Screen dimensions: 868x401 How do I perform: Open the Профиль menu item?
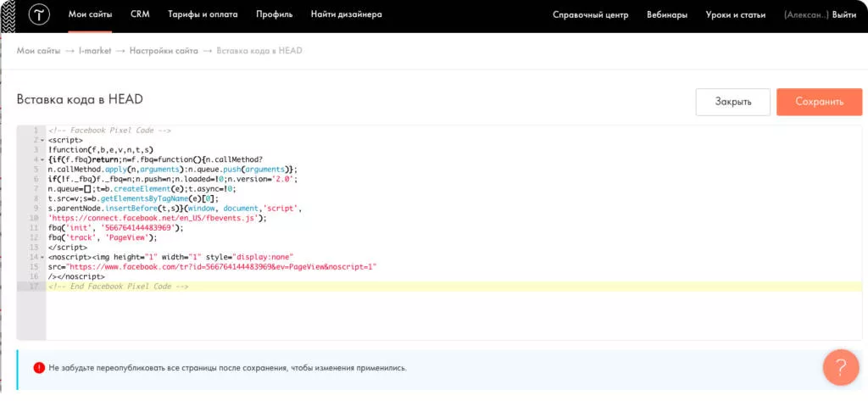pos(274,15)
